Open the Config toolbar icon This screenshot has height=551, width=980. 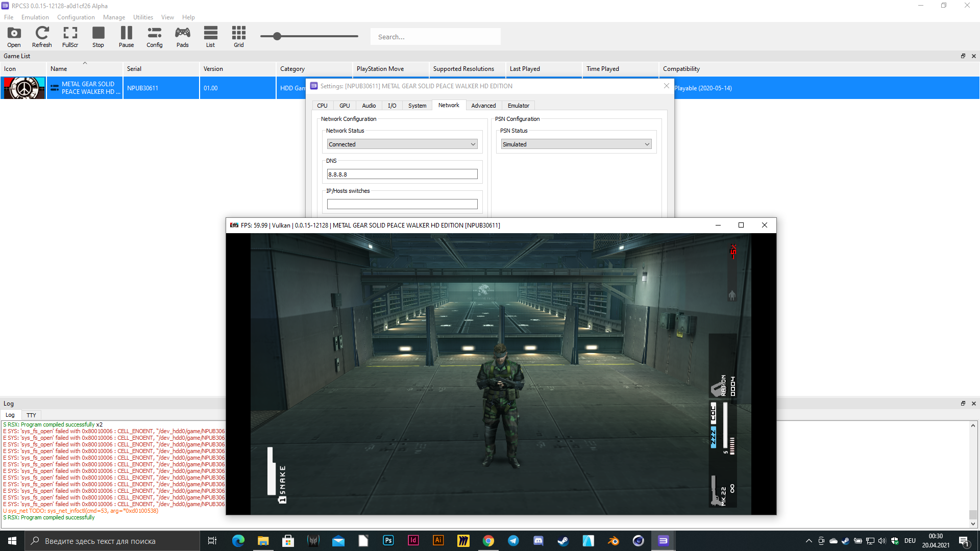coord(154,37)
